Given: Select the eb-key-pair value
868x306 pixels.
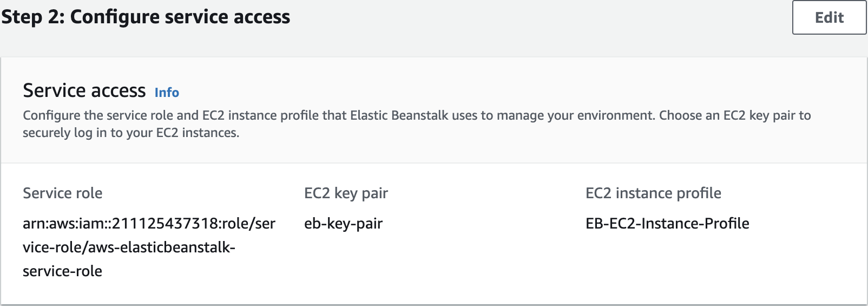Looking at the screenshot, I should coord(343,224).
